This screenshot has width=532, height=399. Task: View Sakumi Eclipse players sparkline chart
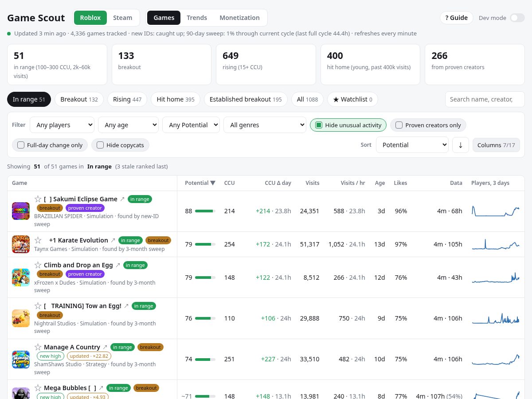point(496,211)
